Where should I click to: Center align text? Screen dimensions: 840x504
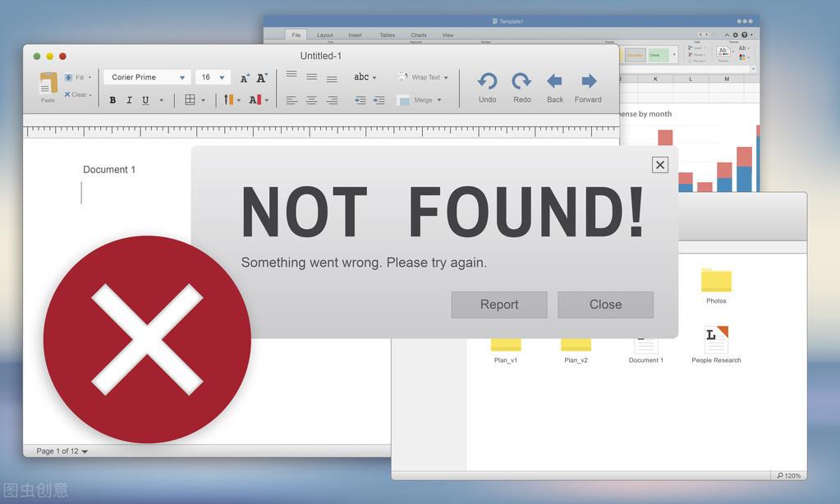[x=311, y=100]
